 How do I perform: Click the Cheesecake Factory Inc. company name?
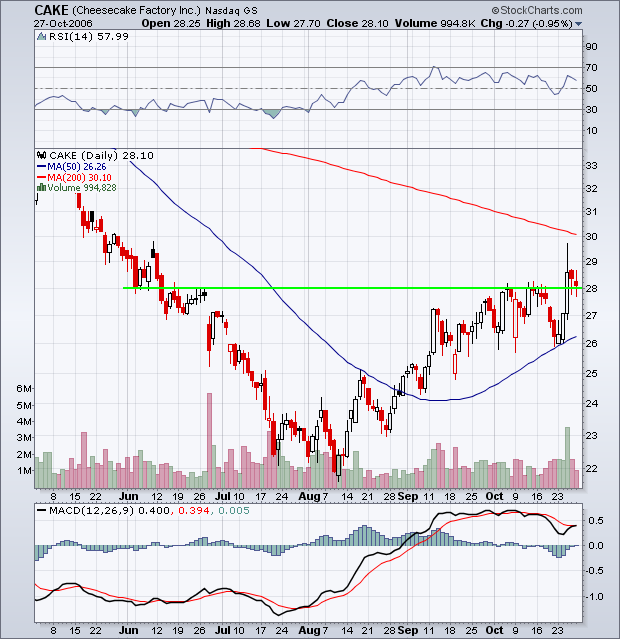click(x=138, y=11)
